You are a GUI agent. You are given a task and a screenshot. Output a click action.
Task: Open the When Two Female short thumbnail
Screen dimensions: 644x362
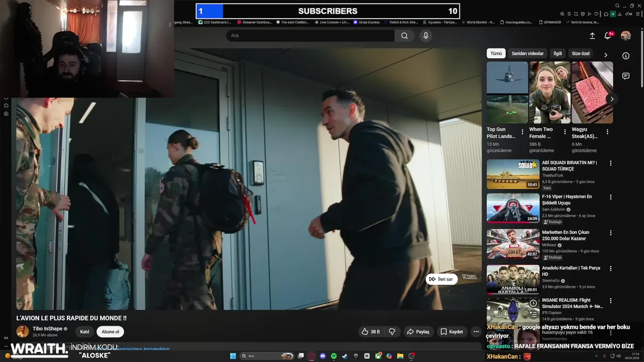click(549, 93)
